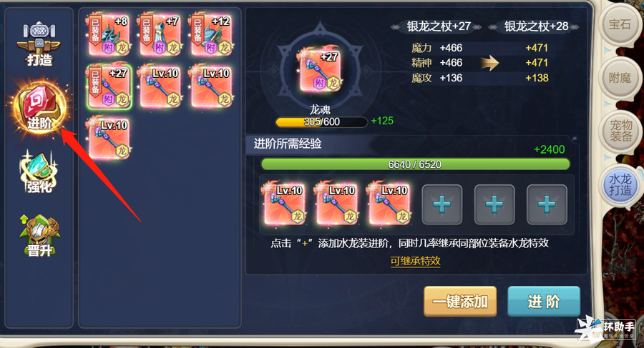644x348 pixels.
Task: Open the 晋升 promotion helmet icon
Action: coord(39,236)
